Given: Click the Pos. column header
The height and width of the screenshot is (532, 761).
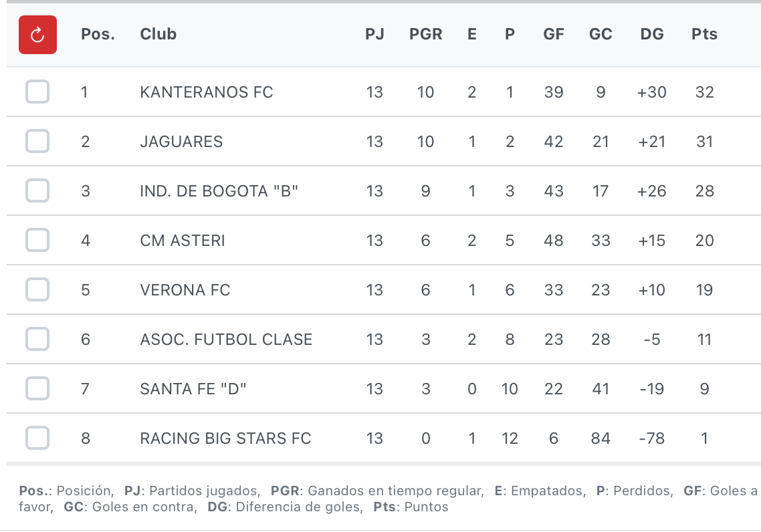Looking at the screenshot, I should pos(98,34).
